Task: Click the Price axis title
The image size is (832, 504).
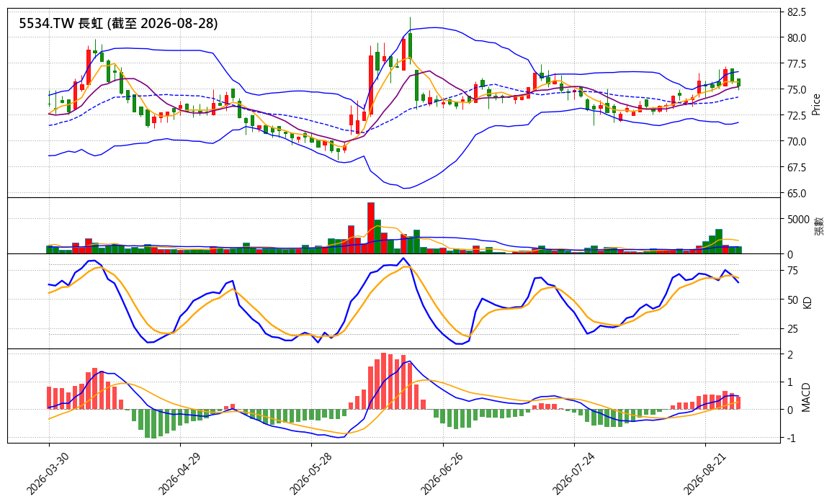Action: click(x=817, y=104)
